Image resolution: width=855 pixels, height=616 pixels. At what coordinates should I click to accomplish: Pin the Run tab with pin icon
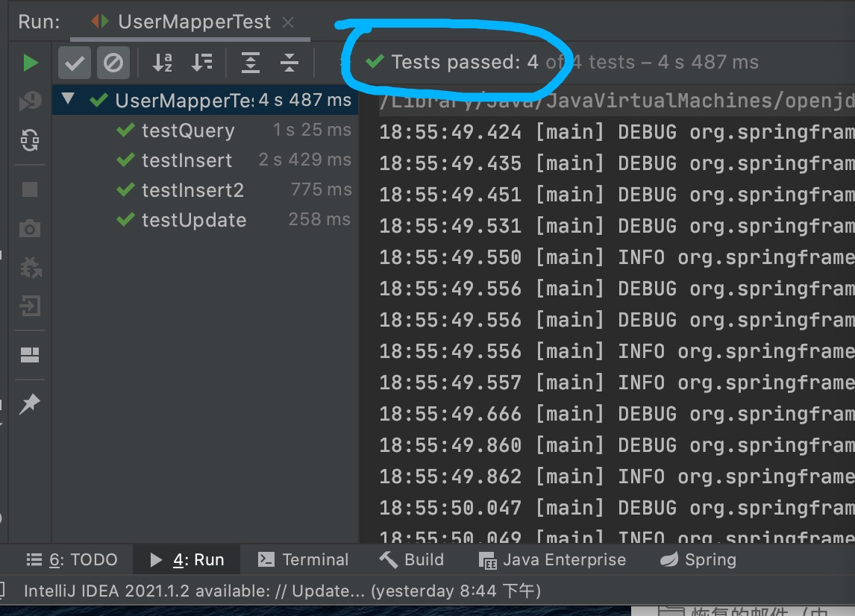tap(31, 404)
